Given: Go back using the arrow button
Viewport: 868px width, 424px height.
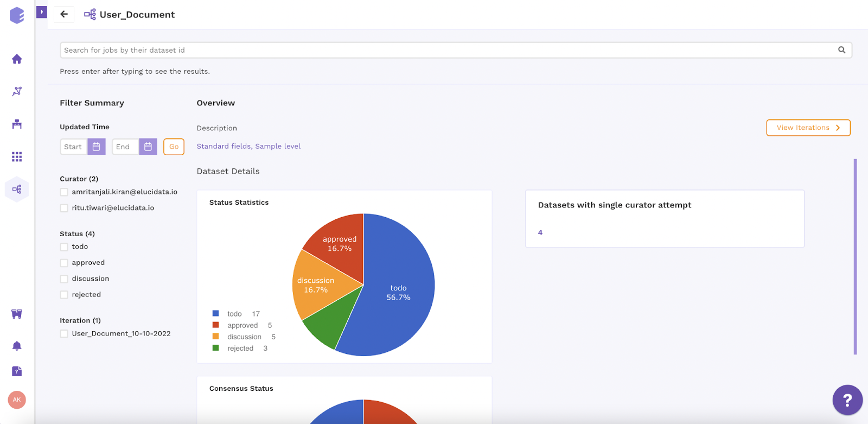Looking at the screenshot, I should [x=64, y=15].
